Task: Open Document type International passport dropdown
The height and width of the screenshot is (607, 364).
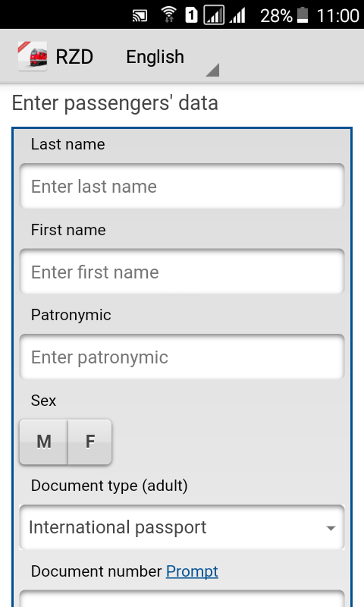Action: (x=171, y=527)
